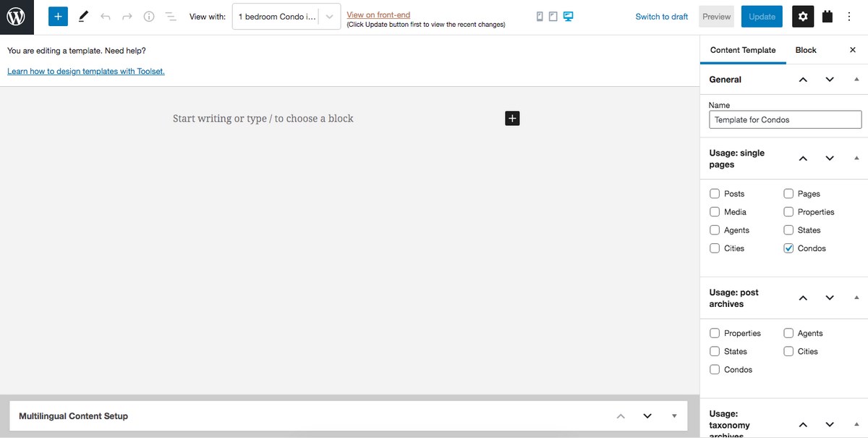Check Cities under single pages usage
868x438 pixels.
point(715,248)
